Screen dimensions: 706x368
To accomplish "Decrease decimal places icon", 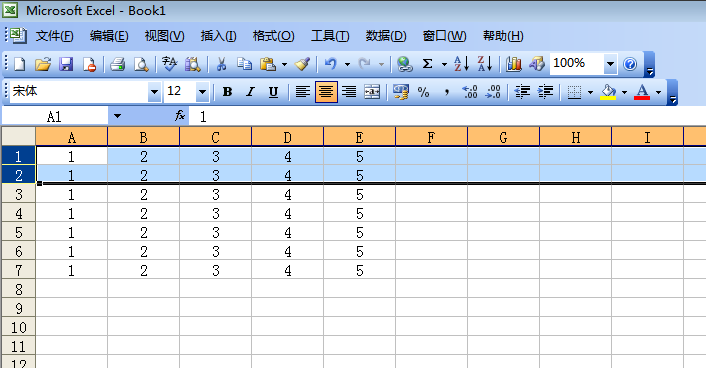I will 493,92.
